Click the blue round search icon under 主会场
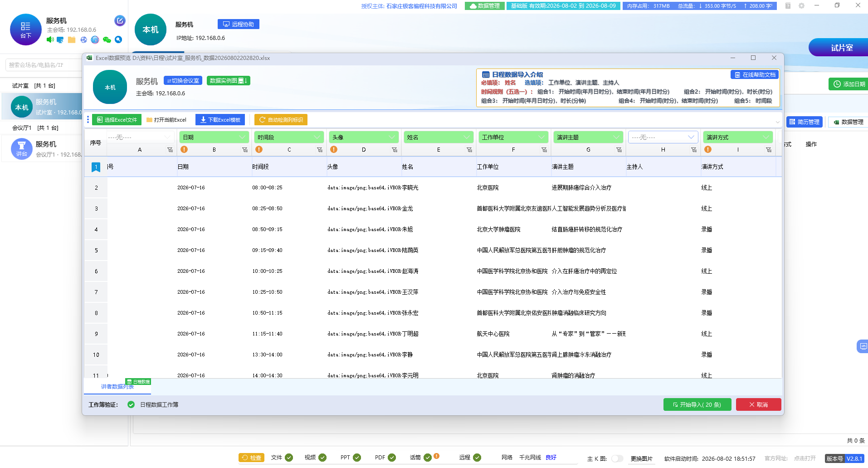The height and width of the screenshot is (468, 868). click(x=118, y=39)
